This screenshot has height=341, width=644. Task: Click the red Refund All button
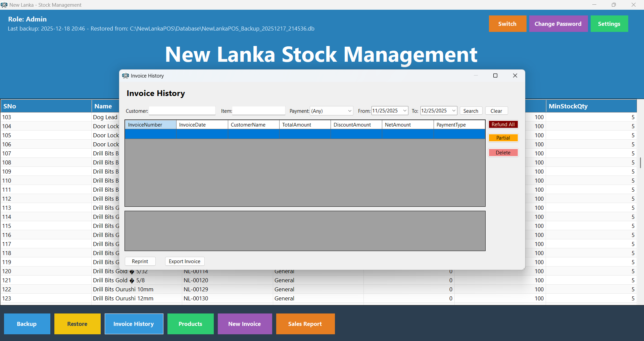tap(503, 125)
